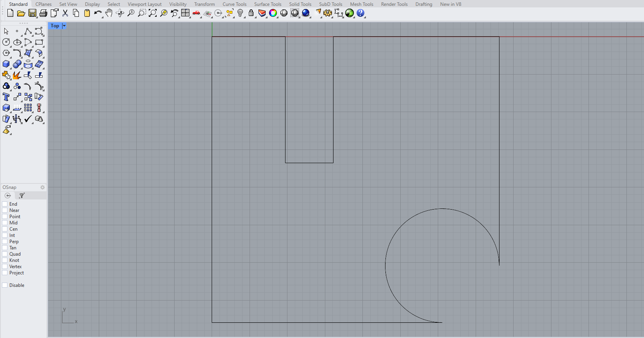The height and width of the screenshot is (338, 644).
Task: Select the Box solid tool
Action: click(6, 64)
